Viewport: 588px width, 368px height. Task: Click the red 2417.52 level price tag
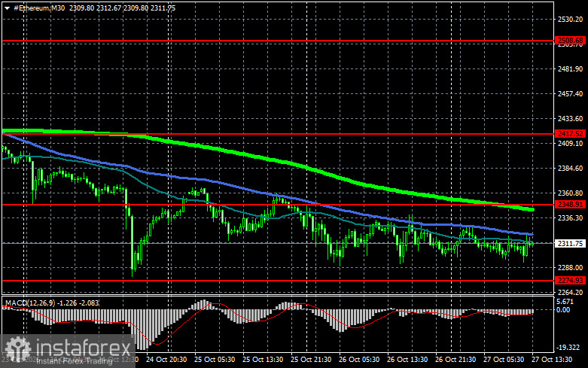click(571, 133)
